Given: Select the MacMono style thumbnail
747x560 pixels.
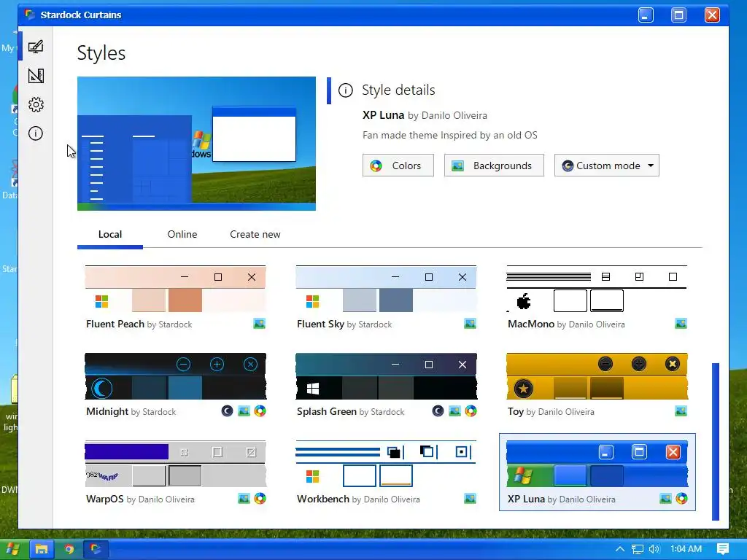Looking at the screenshot, I should tap(597, 289).
